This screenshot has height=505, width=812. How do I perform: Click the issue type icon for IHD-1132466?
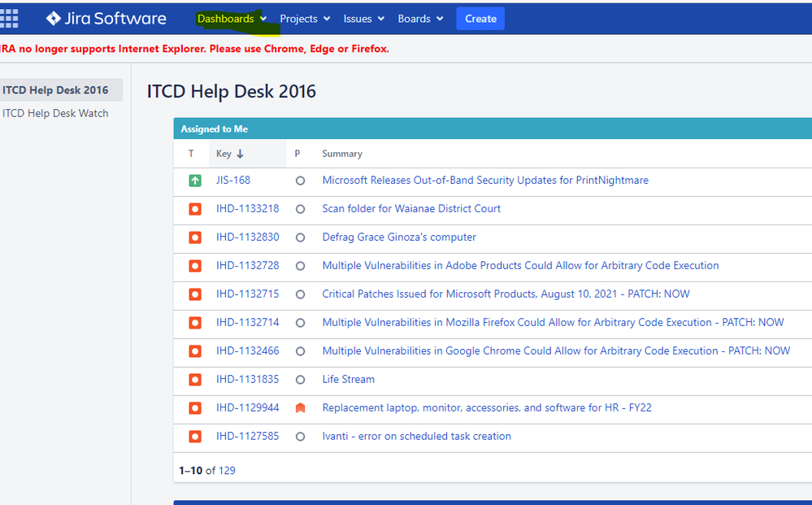click(x=195, y=351)
